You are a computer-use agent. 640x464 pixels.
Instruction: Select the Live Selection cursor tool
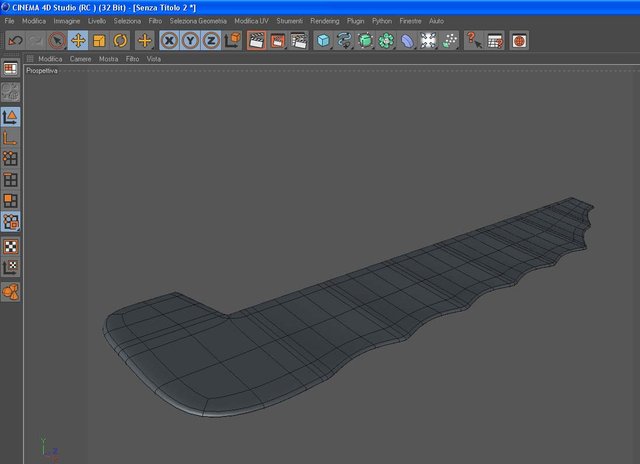pyautogui.click(x=57, y=40)
